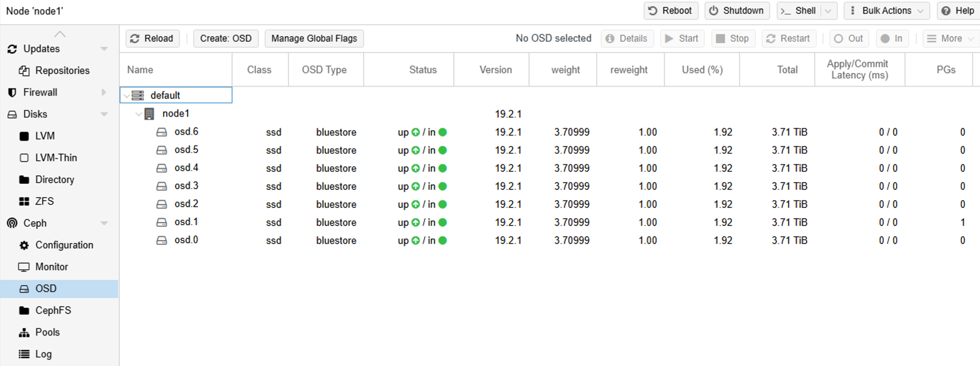Open Manage Global Flags

tap(314, 38)
